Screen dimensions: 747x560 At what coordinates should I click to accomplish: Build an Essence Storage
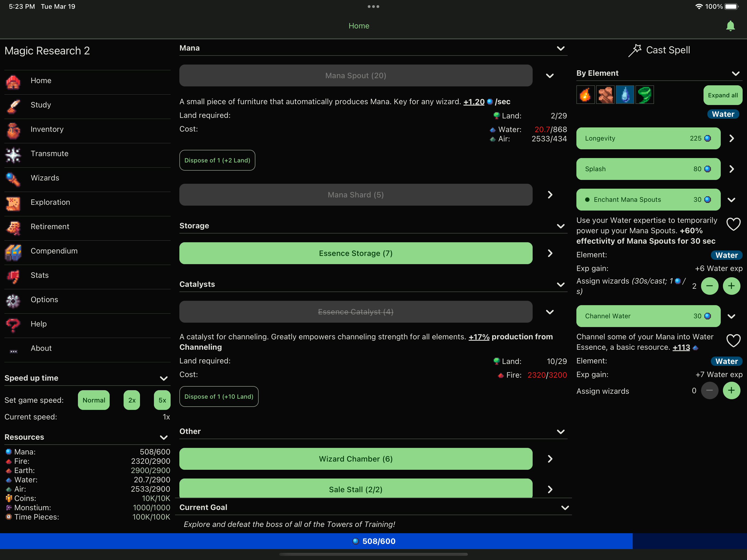coord(356,253)
